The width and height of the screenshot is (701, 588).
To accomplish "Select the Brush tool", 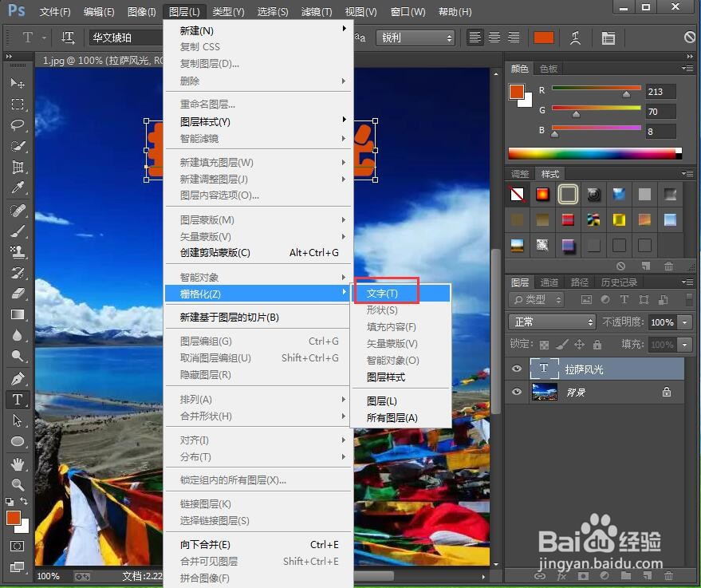I will coord(18,232).
